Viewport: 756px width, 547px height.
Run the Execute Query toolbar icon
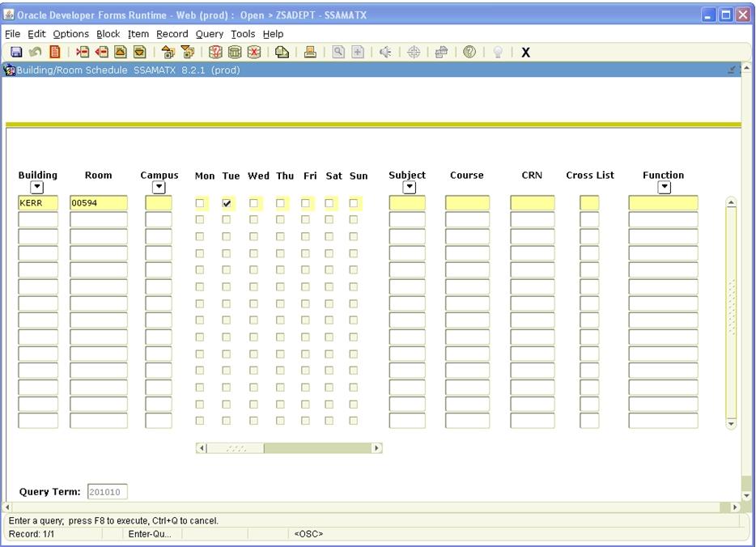coord(235,52)
